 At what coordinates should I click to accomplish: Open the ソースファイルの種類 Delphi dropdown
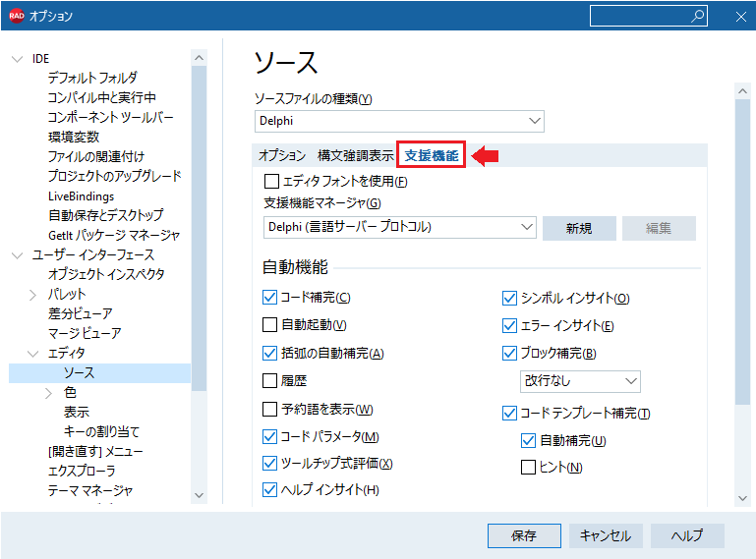tap(399, 121)
